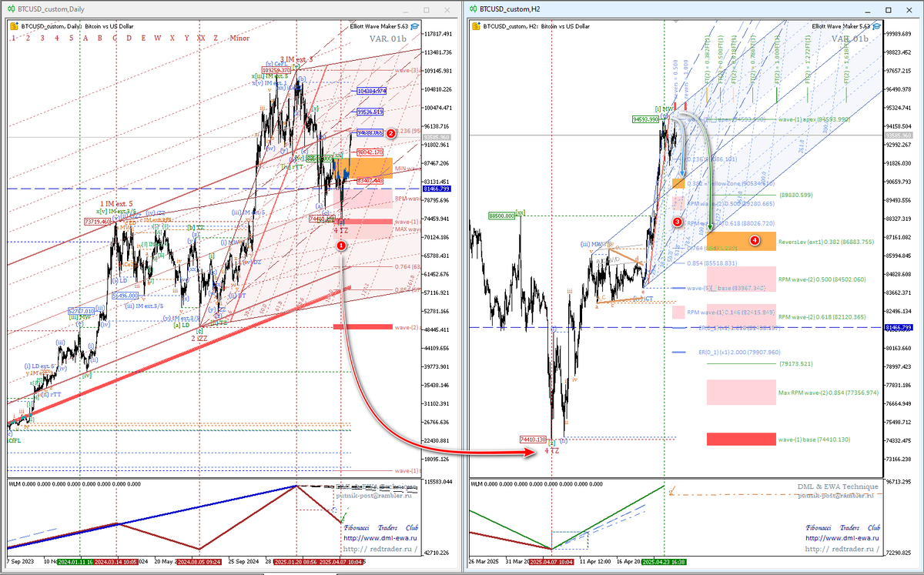
Task: Select wave label 'E' in the top label row
Action: pyautogui.click(x=143, y=38)
